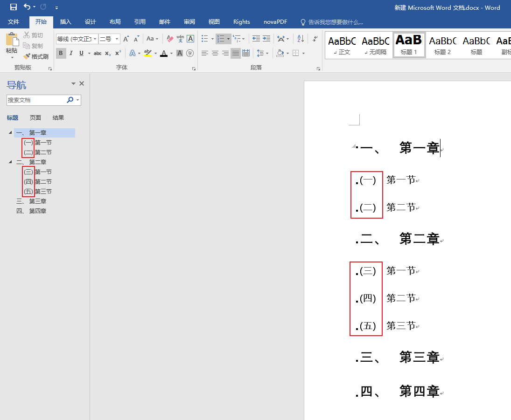Justify paragraph text
Viewport: 511px width, 420px height.
(x=235, y=53)
